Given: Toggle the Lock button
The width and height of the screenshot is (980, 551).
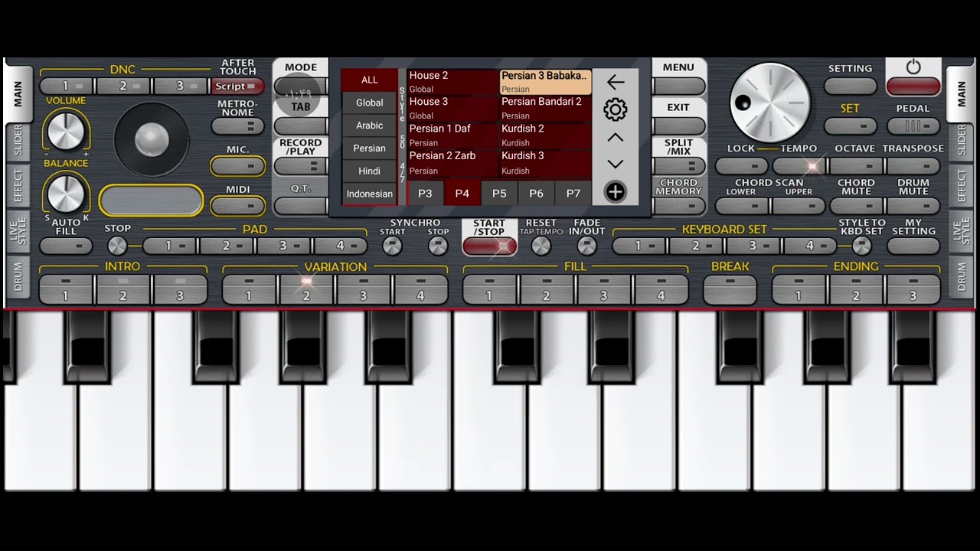Looking at the screenshot, I should point(741,166).
